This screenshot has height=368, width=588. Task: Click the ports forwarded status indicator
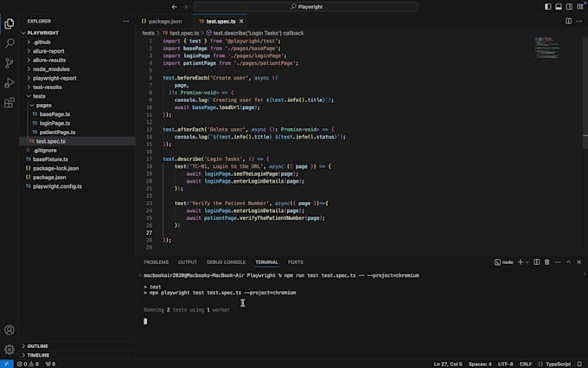(50, 364)
